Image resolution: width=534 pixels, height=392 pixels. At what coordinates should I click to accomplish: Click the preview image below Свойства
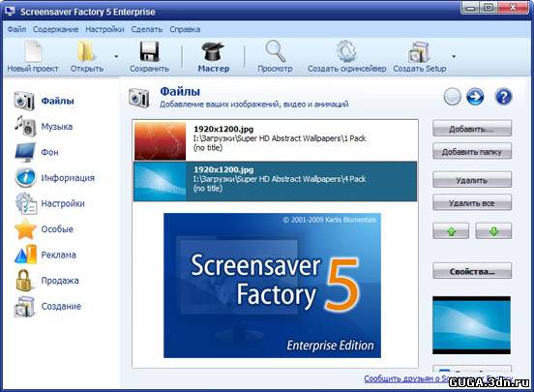[x=471, y=325]
